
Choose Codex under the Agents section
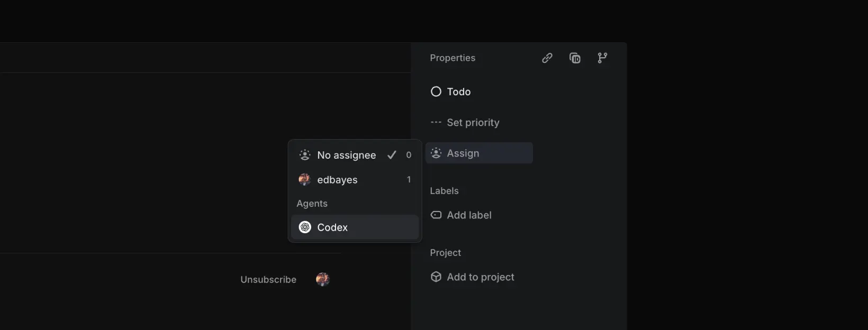coord(332,227)
